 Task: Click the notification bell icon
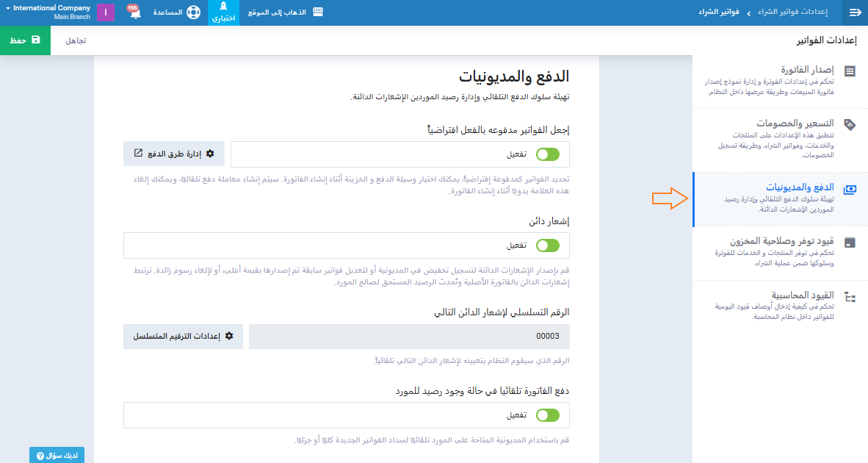tap(134, 13)
